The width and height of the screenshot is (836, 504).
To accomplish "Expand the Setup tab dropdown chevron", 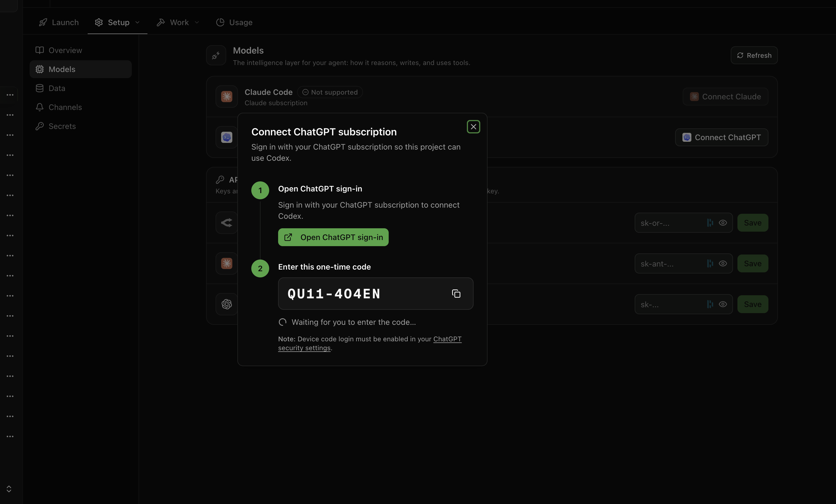I will (x=137, y=22).
